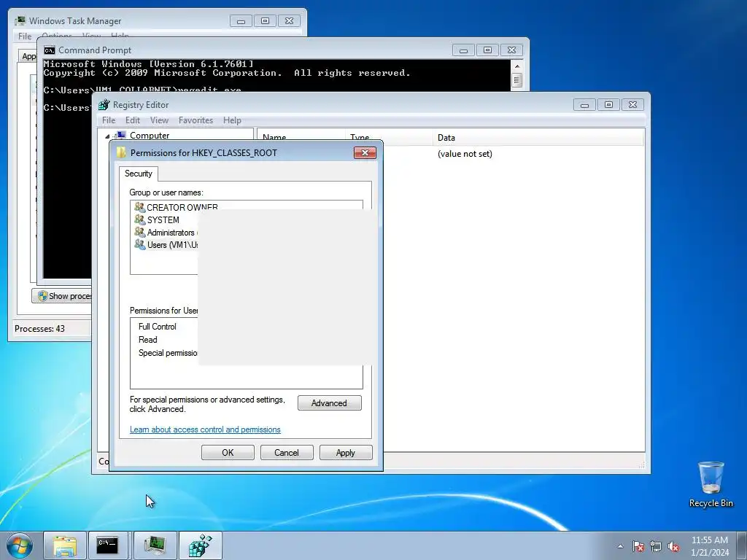
Task: Show hidden system tray icons arrow
Action: click(620, 546)
